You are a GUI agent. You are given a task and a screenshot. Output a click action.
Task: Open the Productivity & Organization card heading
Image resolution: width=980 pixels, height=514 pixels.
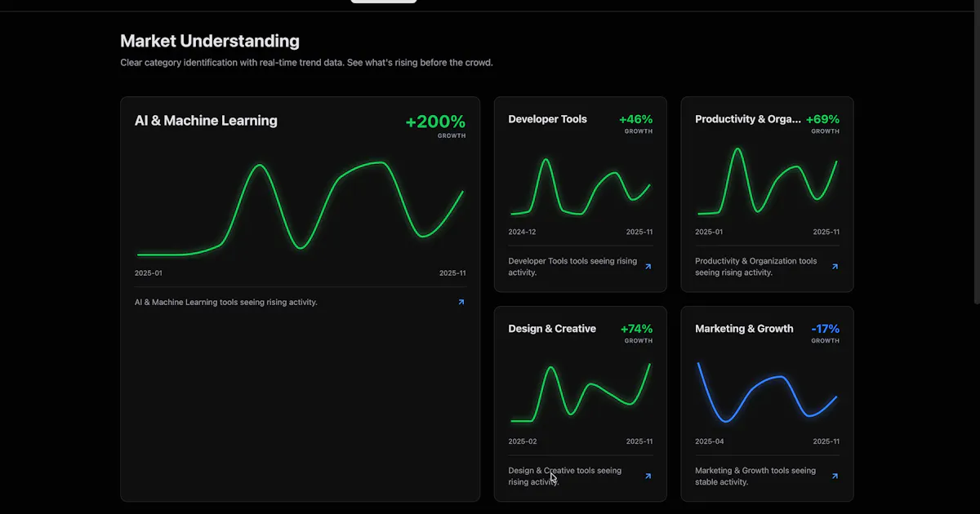[x=748, y=119]
